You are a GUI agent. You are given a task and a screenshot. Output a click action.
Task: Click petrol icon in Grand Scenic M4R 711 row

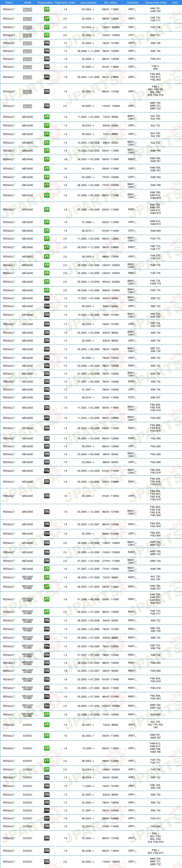[x=47, y=35]
